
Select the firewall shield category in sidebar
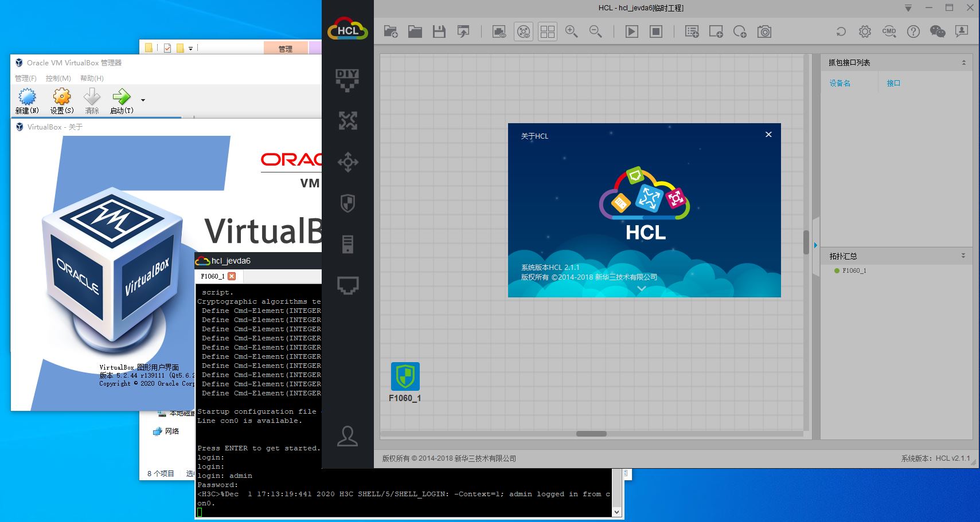coord(348,203)
